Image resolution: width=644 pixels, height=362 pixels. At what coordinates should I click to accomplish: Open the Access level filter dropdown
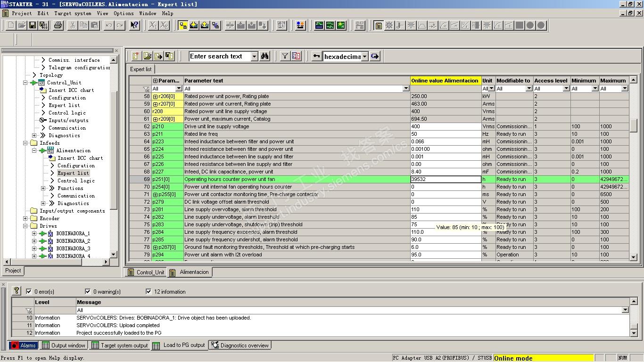click(566, 89)
